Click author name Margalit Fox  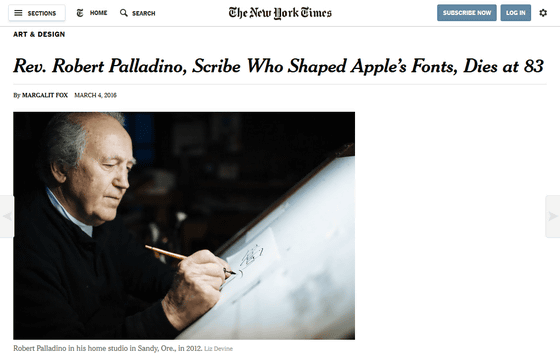click(45, 95)
